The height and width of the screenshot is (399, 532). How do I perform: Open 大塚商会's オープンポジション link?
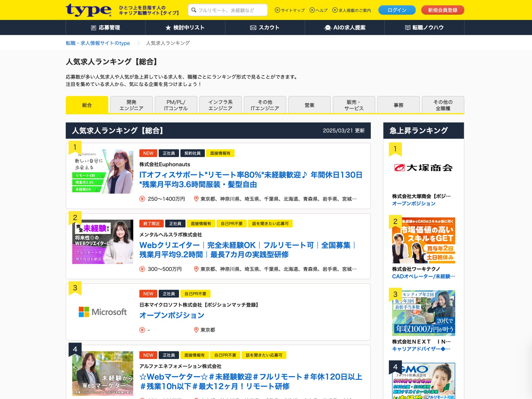[x=413, y=204]
